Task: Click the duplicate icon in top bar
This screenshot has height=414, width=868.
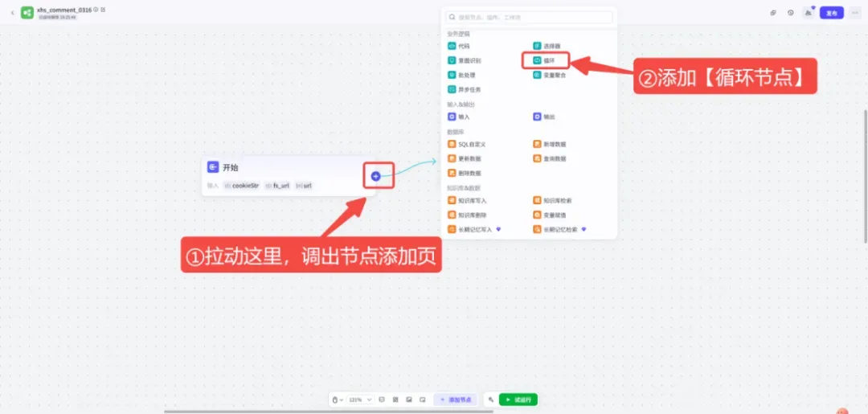Action: (773, 13)
